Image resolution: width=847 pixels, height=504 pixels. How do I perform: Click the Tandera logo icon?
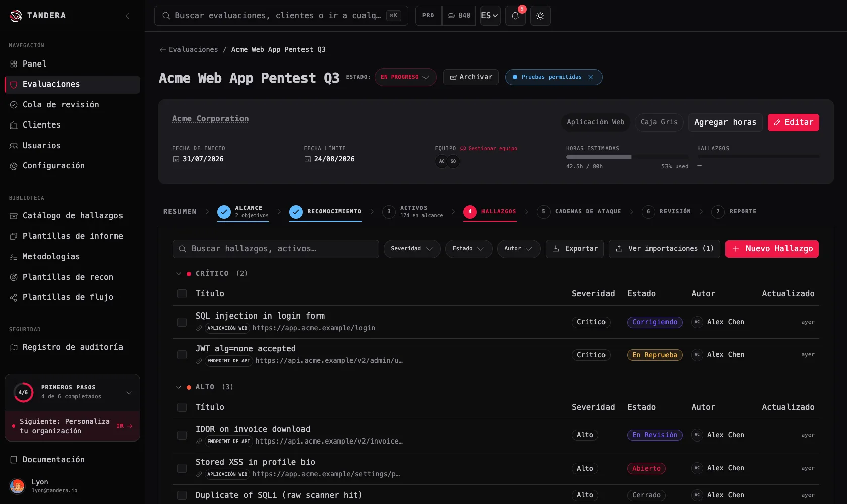click(16, 16)
